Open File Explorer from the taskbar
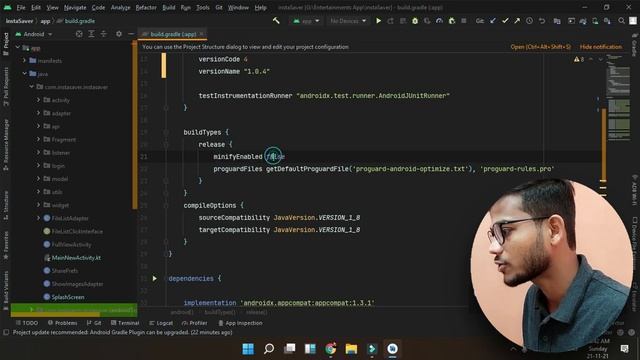This screenshot has height=360, width=640. click(351, 349)
